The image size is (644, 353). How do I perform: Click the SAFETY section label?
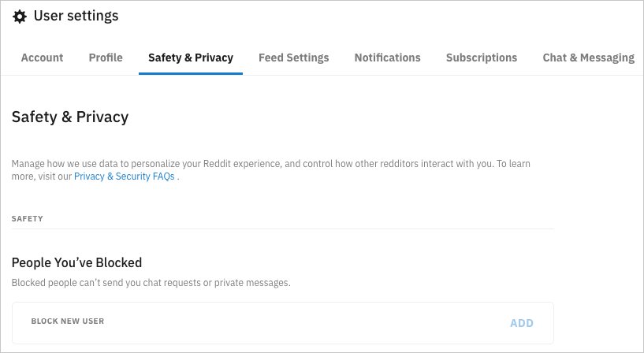coord(27,218)
